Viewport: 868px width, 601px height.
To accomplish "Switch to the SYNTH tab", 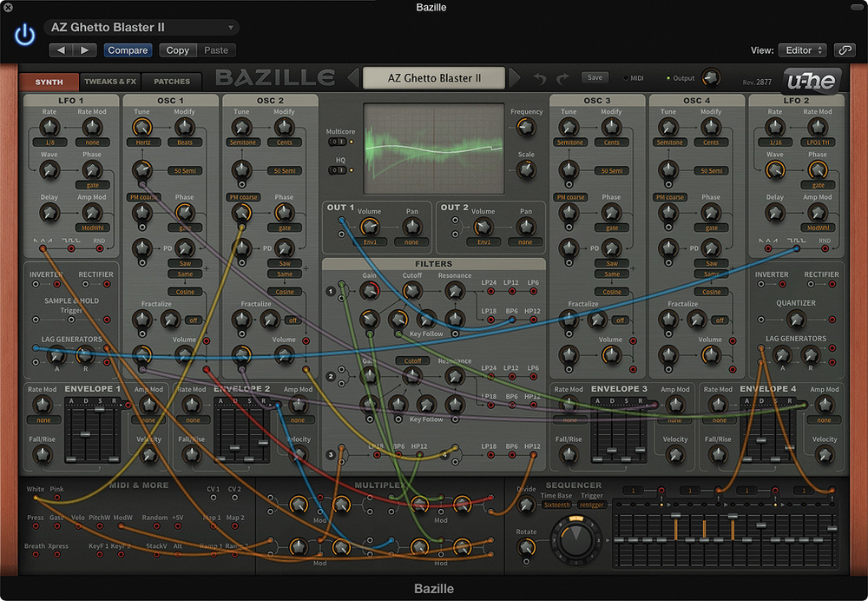I will click(x=49, y=82).
